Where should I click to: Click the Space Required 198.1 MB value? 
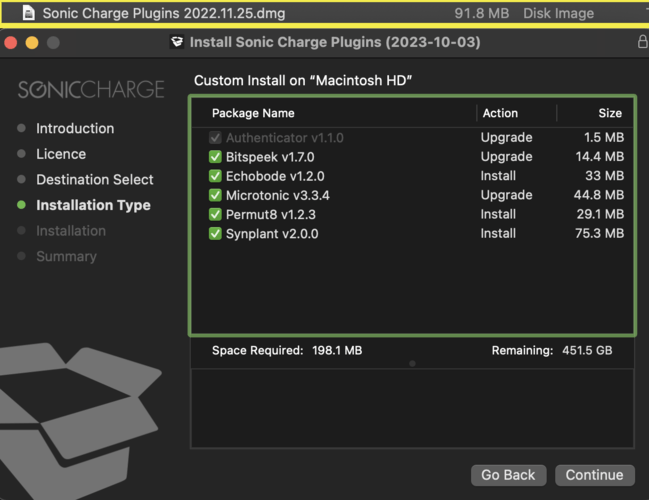pyautogui.click(x=337, y=350)
